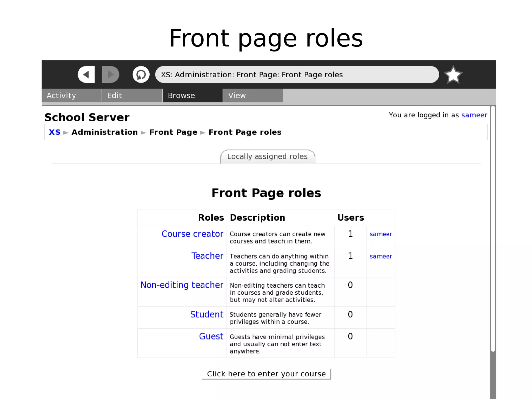Screen dimensions: 532x399
Task: Click the Roles column header
Action: tap(211, 218)
